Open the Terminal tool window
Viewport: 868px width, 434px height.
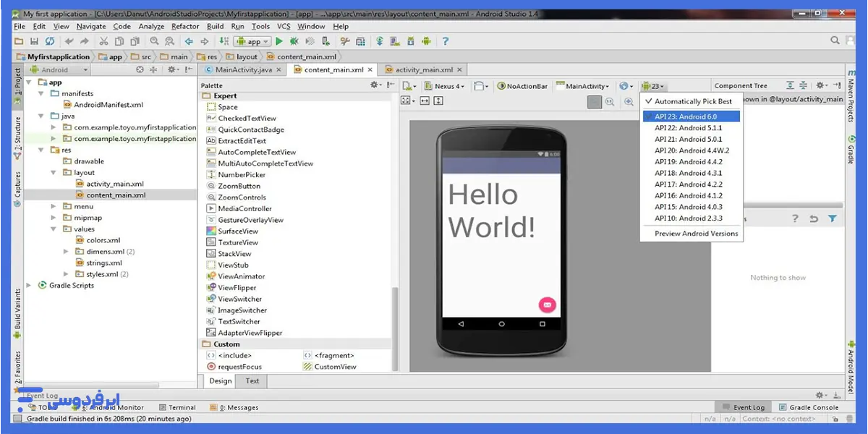[176, 407]
